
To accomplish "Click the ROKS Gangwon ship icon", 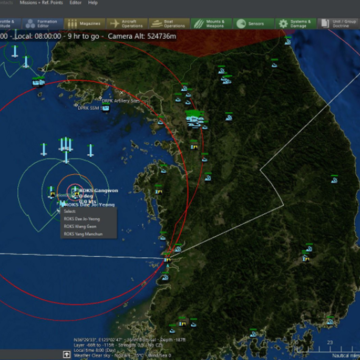I will click(x=76, y=193).
